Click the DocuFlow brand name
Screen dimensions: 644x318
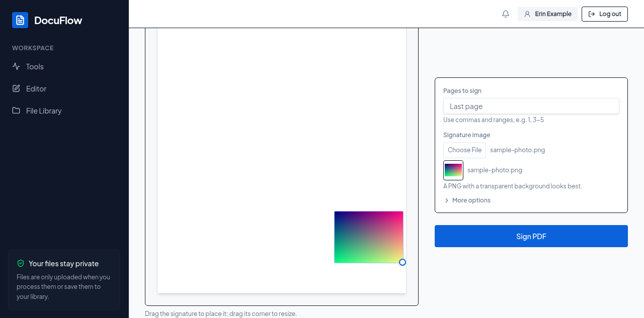[58, 20]
